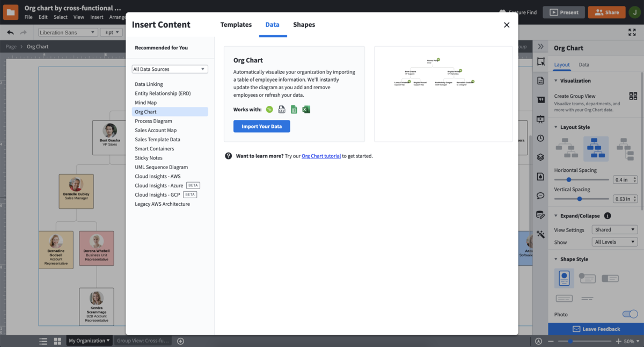The width and height of the screenshot is (644, 347).
Task: Open the Layers panel icon
Action: click(540, 157)
